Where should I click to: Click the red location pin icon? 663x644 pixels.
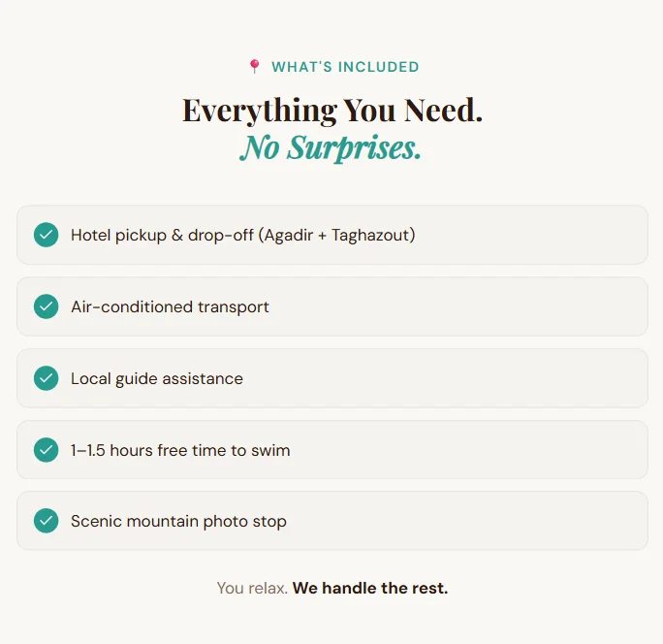[255, 67]
